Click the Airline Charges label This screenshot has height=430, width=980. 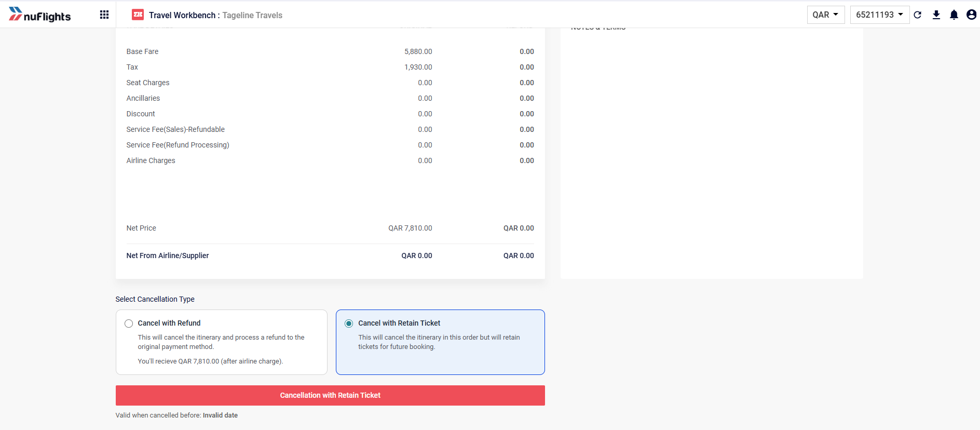click(x=151, y=160)
